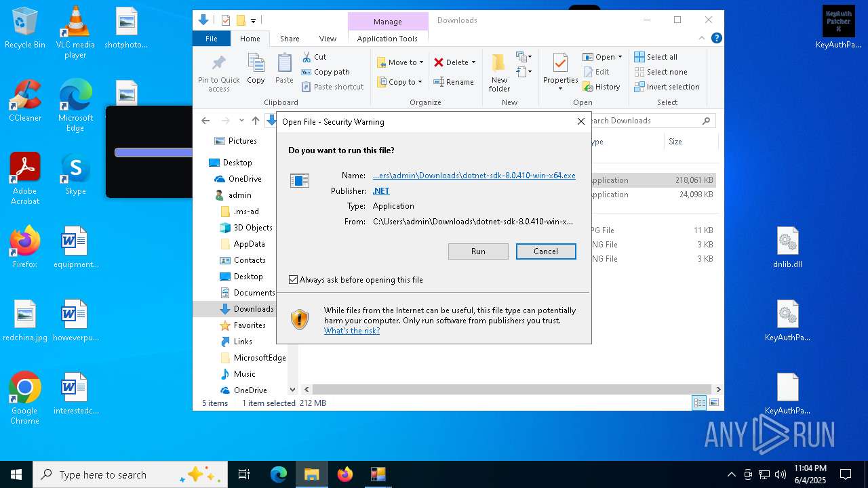
Task: Click the Rename ribbon button
Action: 454,82
